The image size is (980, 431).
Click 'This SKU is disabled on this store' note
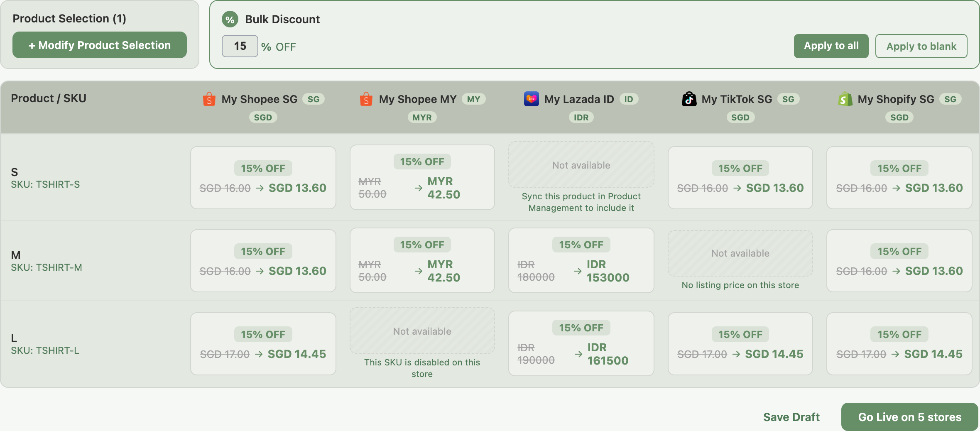[x=422, y=368]
